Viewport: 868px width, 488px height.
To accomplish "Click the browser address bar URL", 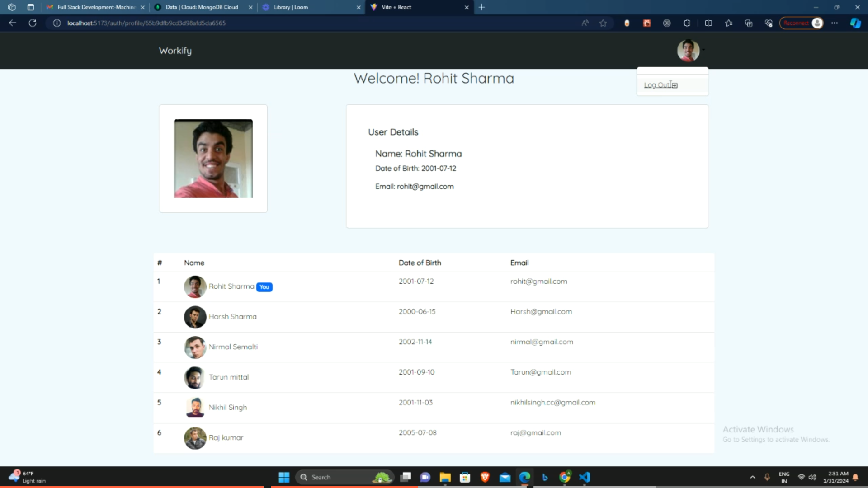I will coord(146,23).
